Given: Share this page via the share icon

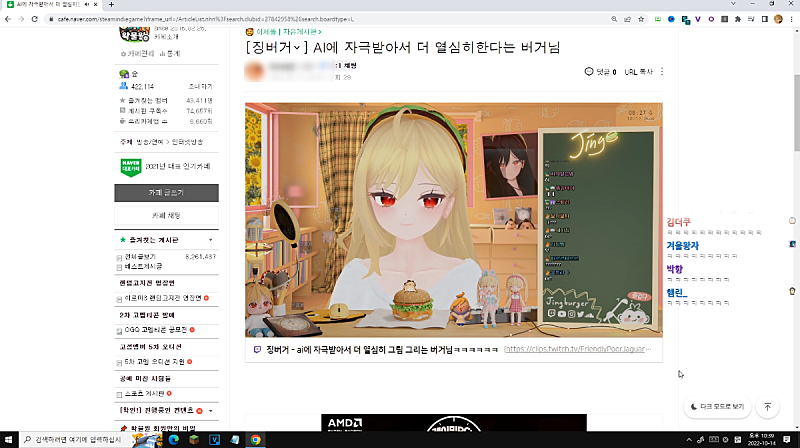Looking at the screenshot, I should (x=628, y=19).
